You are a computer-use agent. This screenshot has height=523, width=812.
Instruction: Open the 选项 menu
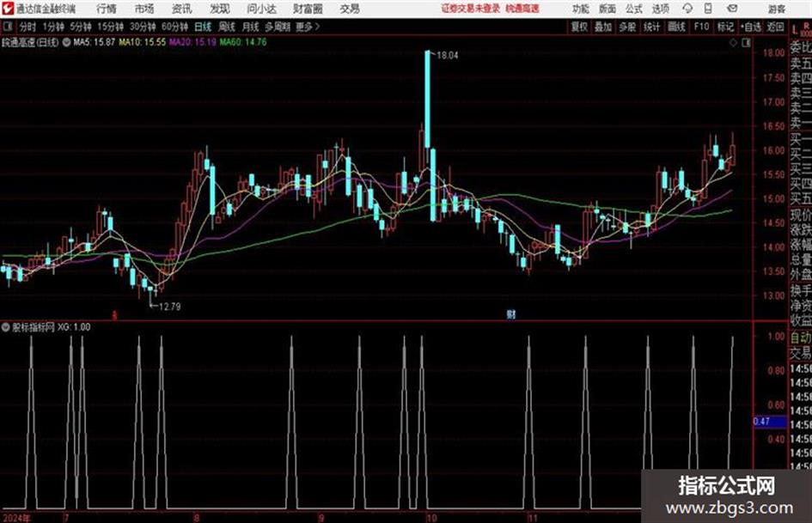click(x=661, y=9)
